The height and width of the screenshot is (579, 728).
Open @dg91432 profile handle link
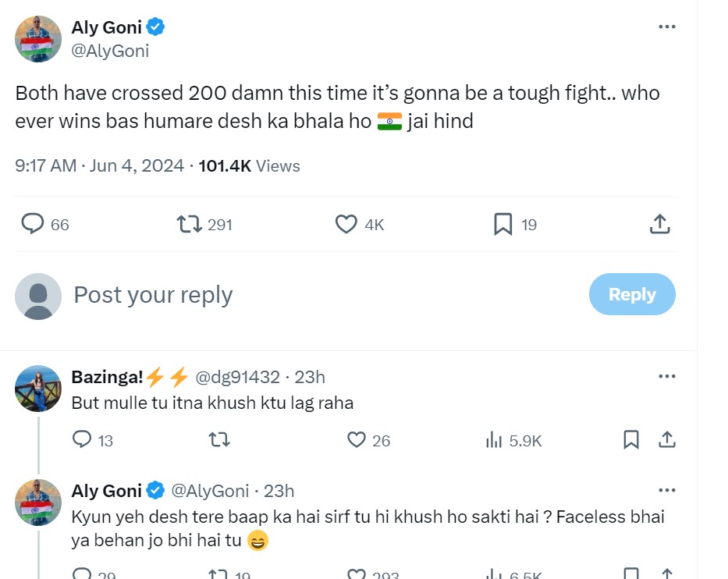point(236,377)
